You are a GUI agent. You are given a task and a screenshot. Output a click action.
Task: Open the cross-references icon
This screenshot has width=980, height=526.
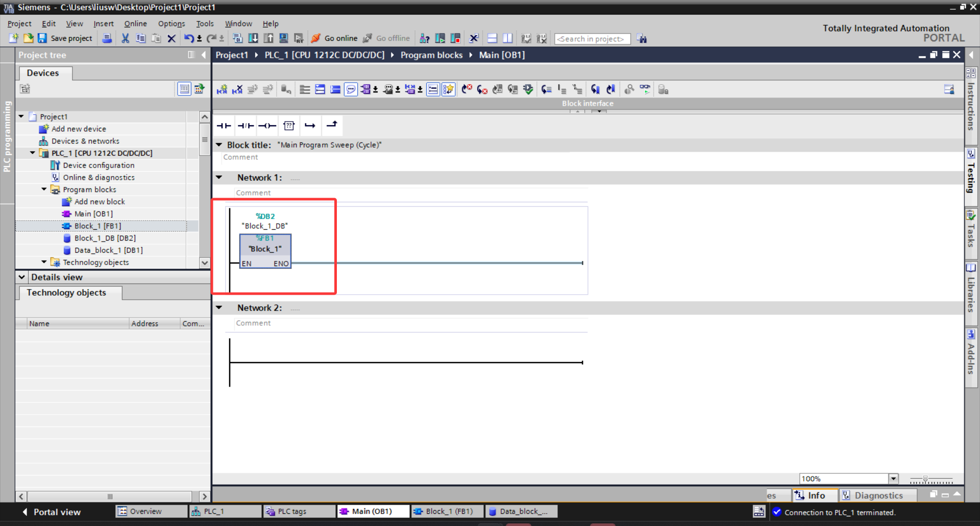pyautogui.click(x=474, y=38)
